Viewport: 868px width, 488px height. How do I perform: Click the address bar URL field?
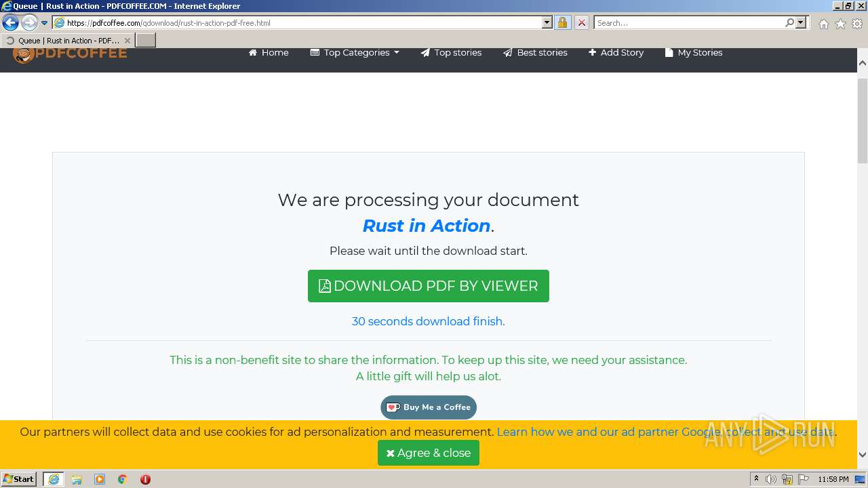pyautogui.click(x=302, y=22)
